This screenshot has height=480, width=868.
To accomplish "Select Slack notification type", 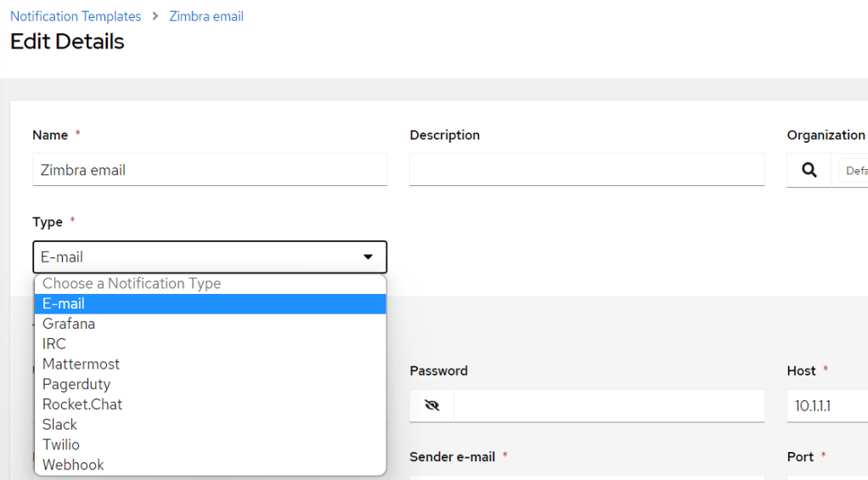I will (59, 425).
